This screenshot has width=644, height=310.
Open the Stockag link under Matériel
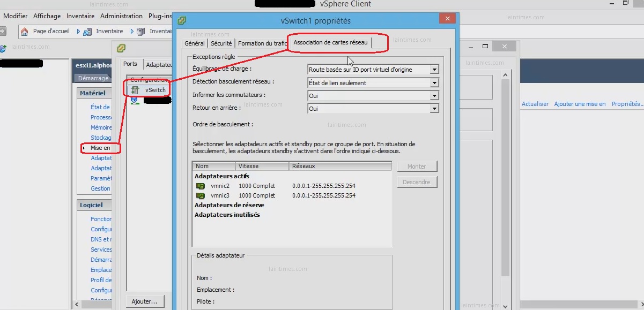(x=101, y=138)
